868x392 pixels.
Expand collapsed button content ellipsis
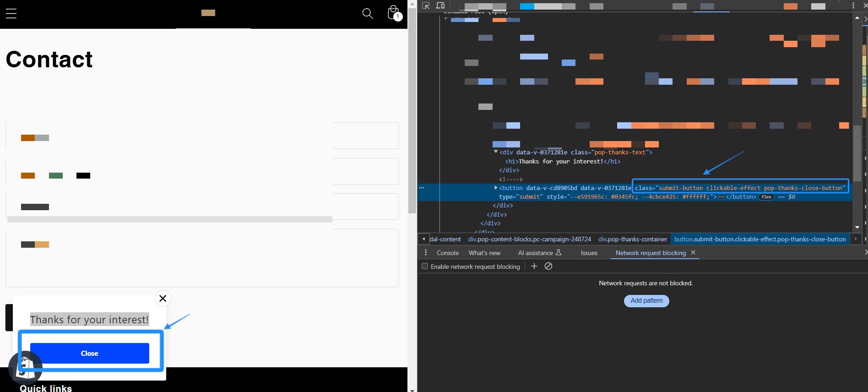[x=721, y=197]
